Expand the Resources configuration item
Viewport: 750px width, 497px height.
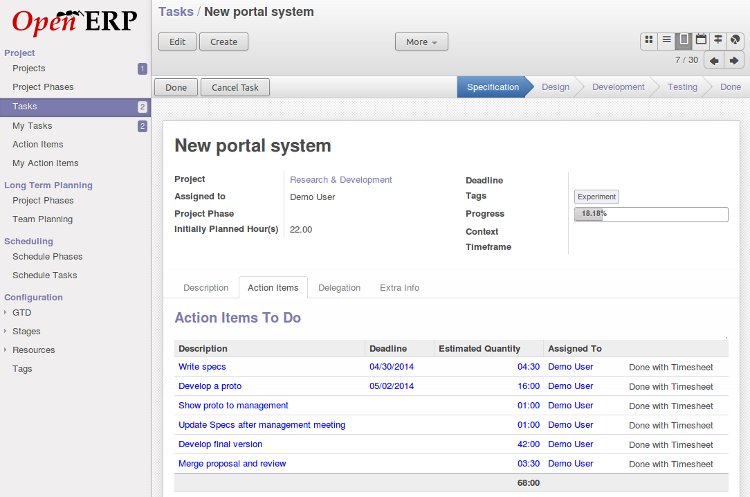[x=33, y=350]
